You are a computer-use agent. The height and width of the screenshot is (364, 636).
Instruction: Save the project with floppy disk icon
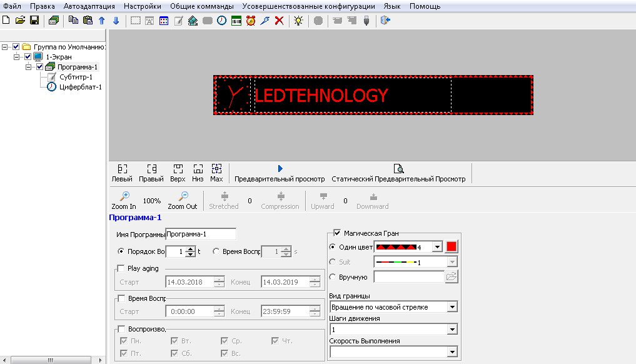pos(34,20)
